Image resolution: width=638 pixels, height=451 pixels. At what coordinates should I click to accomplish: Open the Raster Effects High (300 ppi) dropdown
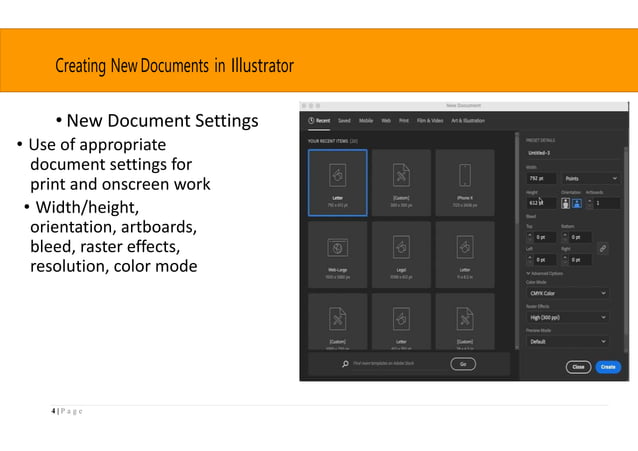pos(568,317)
